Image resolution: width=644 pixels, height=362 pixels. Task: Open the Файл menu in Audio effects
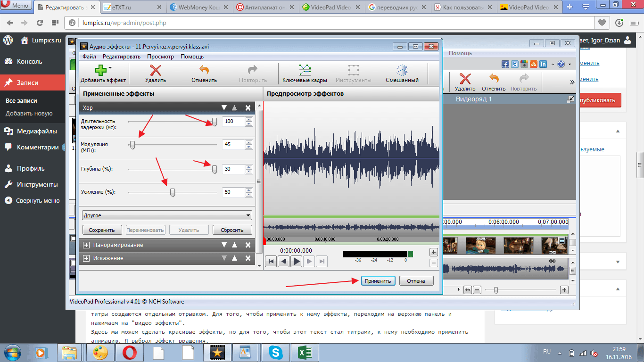(89, 57)
